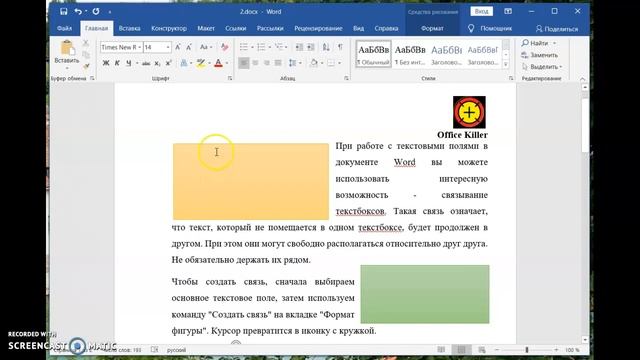The image size is (640, 360).
Task: Expand the Выделить selection dropdown
Action: click(561, 67)
